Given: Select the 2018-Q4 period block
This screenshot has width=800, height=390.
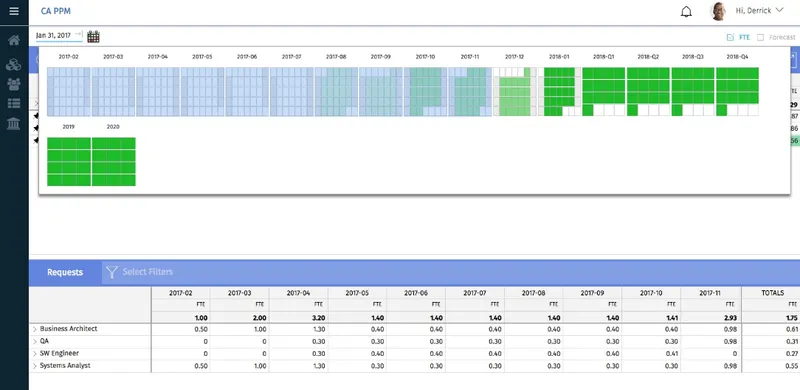Looking at the screenshot, I should coord(737,91).
